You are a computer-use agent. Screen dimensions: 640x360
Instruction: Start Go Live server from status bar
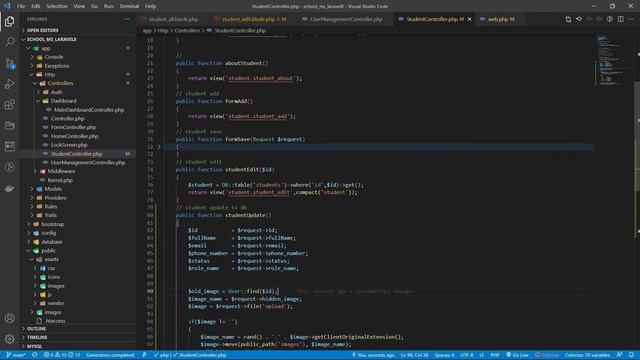coord(517,355)
